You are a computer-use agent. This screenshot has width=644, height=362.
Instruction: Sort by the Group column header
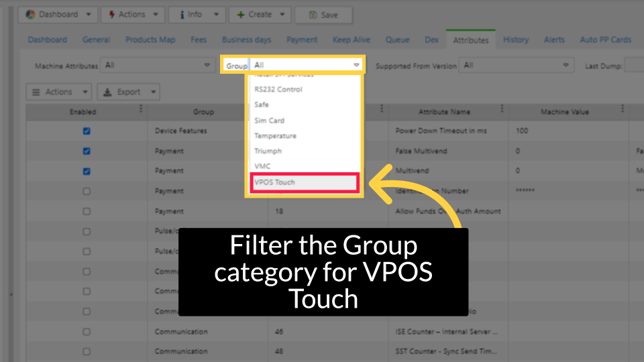[203, 112]
